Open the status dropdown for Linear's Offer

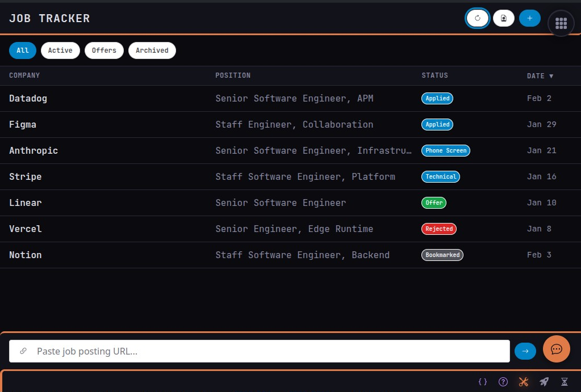433,203
